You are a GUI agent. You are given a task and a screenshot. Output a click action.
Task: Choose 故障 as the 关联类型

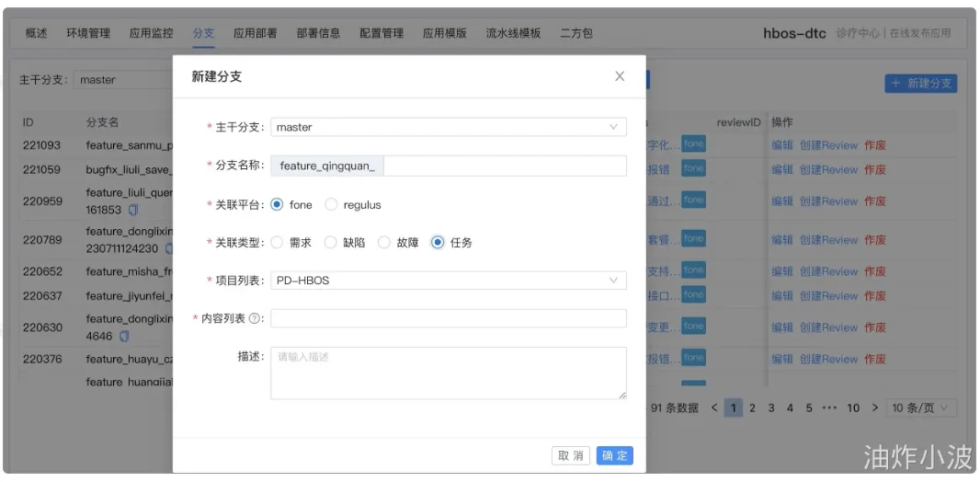383,243
